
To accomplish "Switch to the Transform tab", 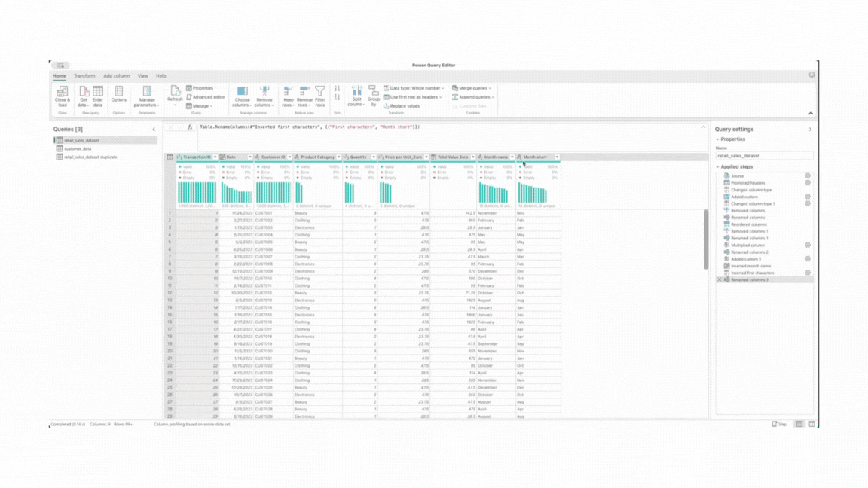I will [84, 76].
